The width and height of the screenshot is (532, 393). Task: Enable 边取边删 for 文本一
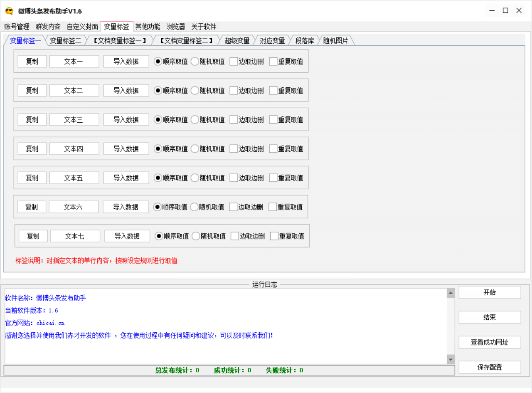click(x=246, y=61)
